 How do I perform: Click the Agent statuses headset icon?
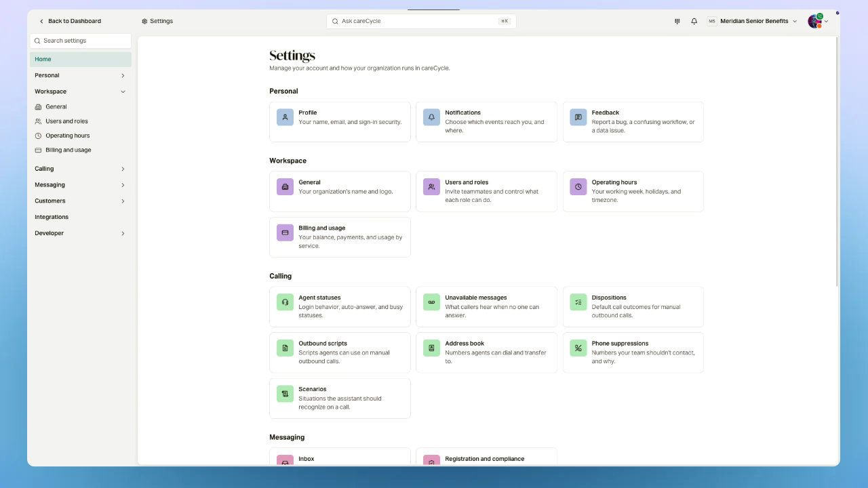(x=285, y=302)
